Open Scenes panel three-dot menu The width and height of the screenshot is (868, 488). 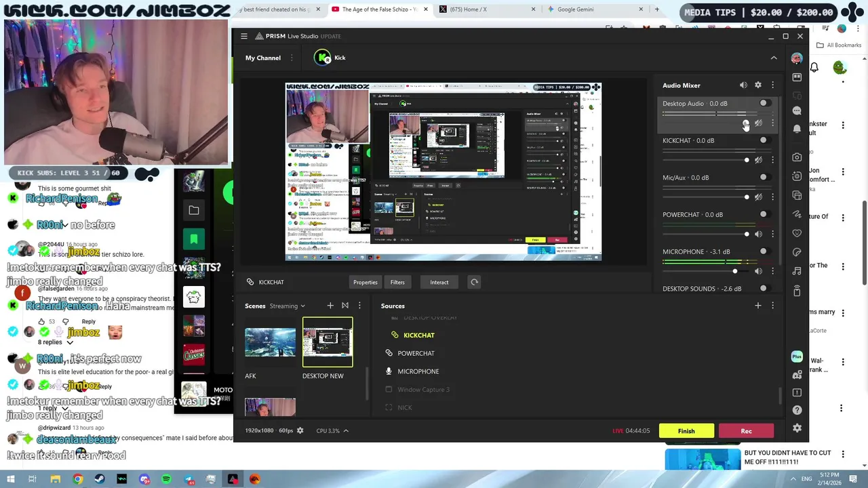coord(359,306)
